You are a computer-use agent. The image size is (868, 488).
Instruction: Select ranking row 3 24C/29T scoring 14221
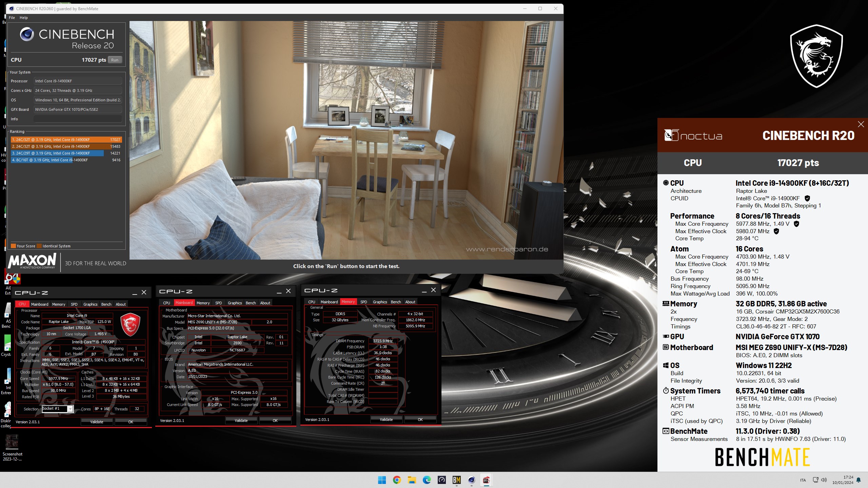click(66, 153)
